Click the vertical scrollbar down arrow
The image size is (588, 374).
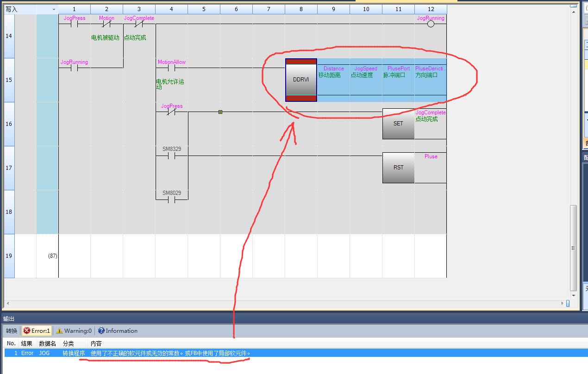(x=574, y=295)
